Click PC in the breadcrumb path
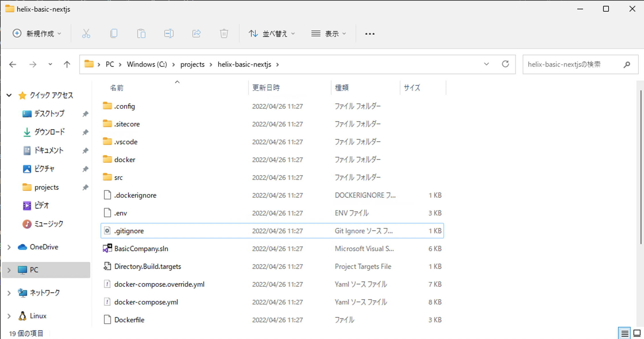Image resolution: width=644 pixels, height=339 pixels. pyautogui.click(x=110, y=64)
